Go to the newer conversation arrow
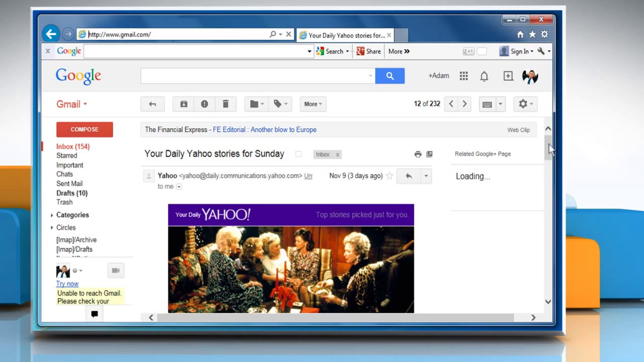The width and height of the screenshot is (644, 362). 451,104
